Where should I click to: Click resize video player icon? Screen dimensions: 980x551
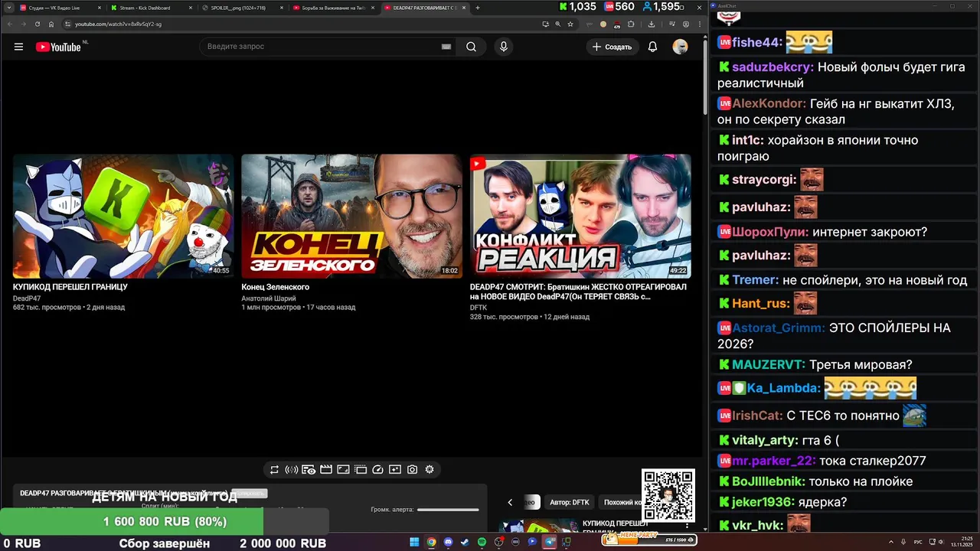[343, 469]
